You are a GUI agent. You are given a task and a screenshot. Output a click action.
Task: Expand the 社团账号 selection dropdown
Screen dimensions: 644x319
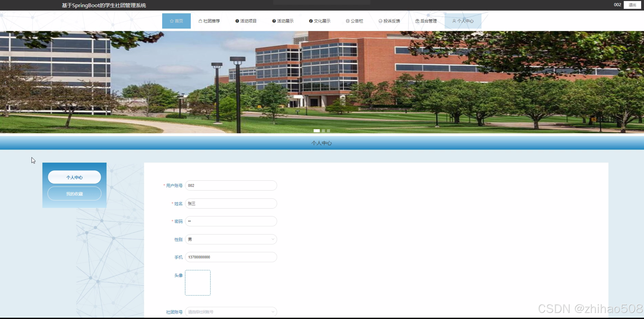coord(231,312)
